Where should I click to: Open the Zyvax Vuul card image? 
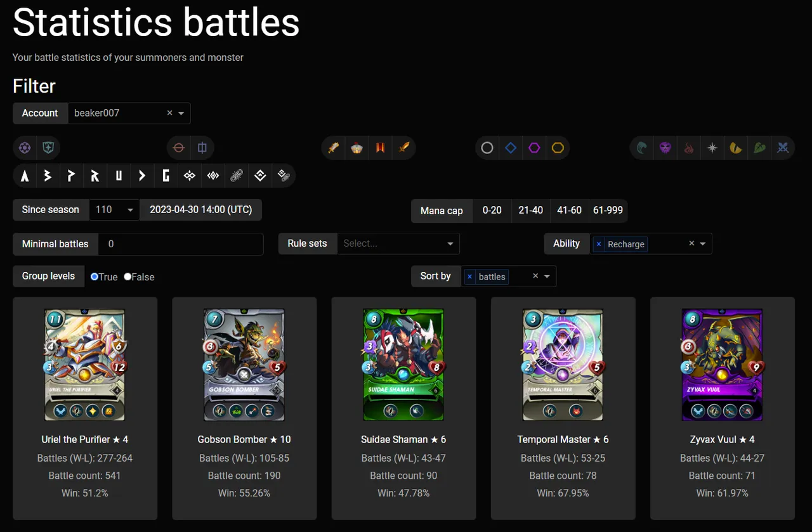(x=723, y=365)
